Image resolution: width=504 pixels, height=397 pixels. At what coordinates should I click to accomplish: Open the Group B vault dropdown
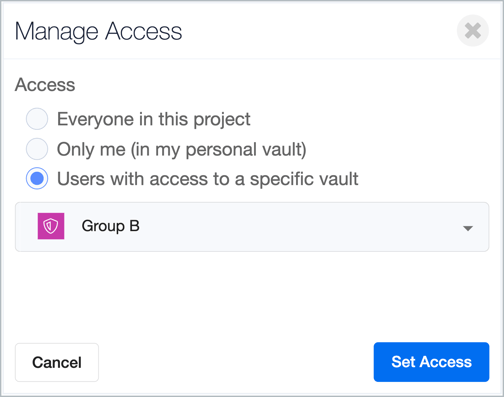click(252, 227)
